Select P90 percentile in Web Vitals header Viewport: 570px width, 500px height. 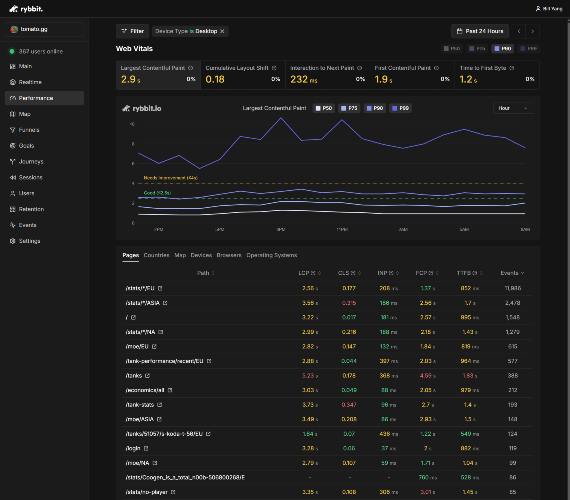click(503, 48)
